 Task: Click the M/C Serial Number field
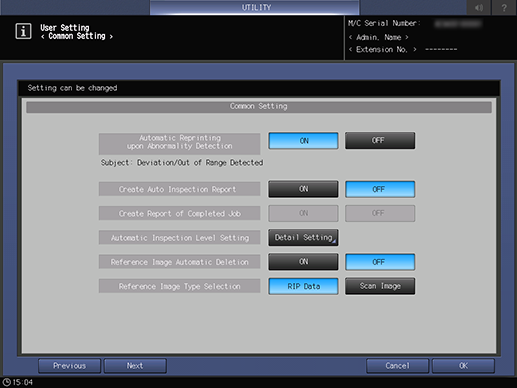click(415, 23)
